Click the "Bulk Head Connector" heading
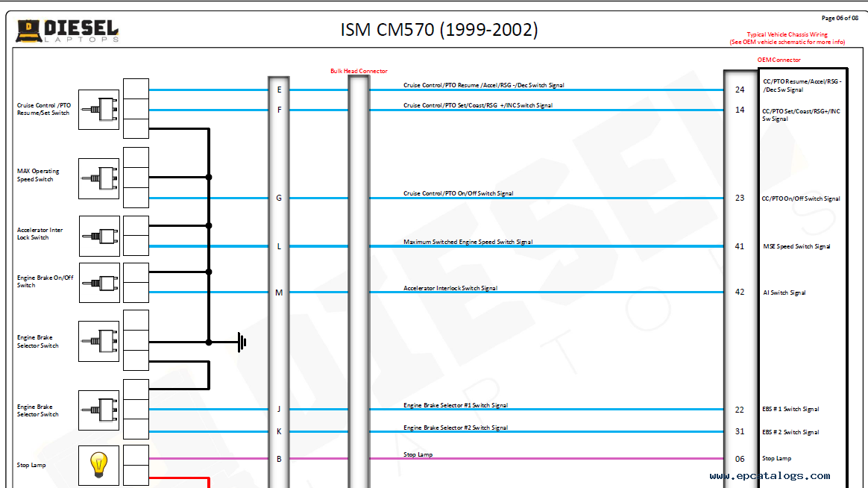The width and height of the screenshot is (868, 488). click(359, 71)
